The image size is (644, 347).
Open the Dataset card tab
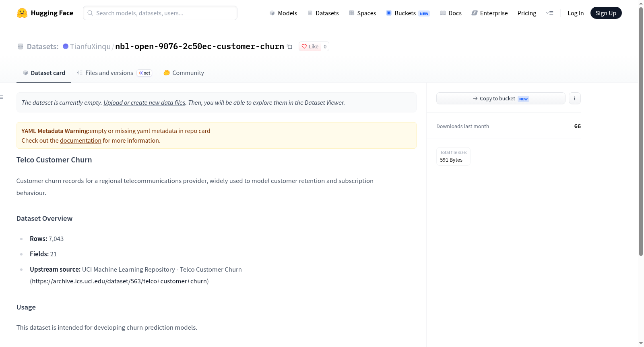[x=43, y=73]
